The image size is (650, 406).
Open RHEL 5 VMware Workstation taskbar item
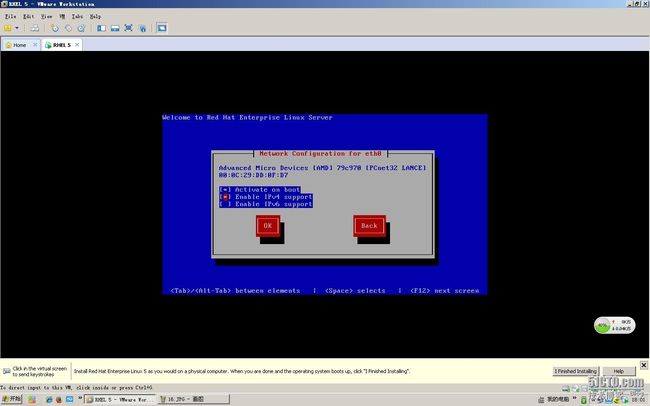[119, 399]
